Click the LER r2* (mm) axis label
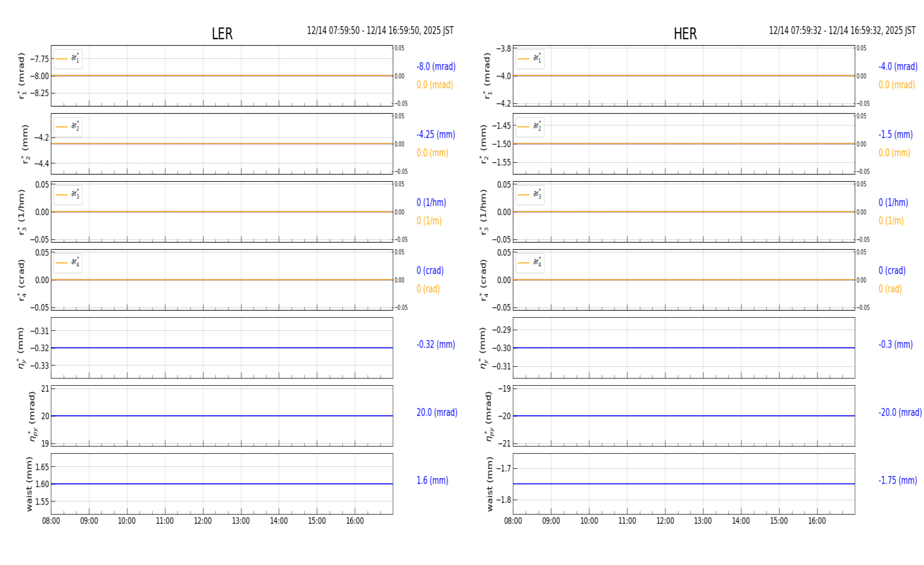The width and height of the screenshot is (924, 565). tap(26, 144)
